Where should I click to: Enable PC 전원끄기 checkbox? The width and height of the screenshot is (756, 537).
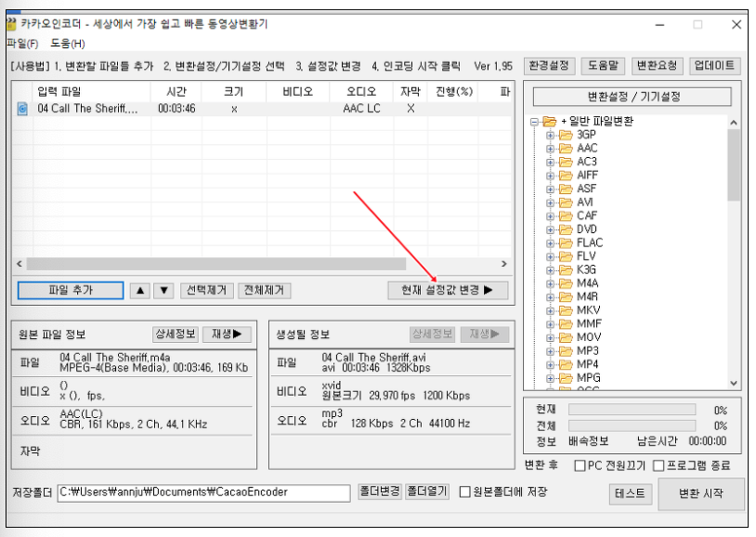pos(580,465)
